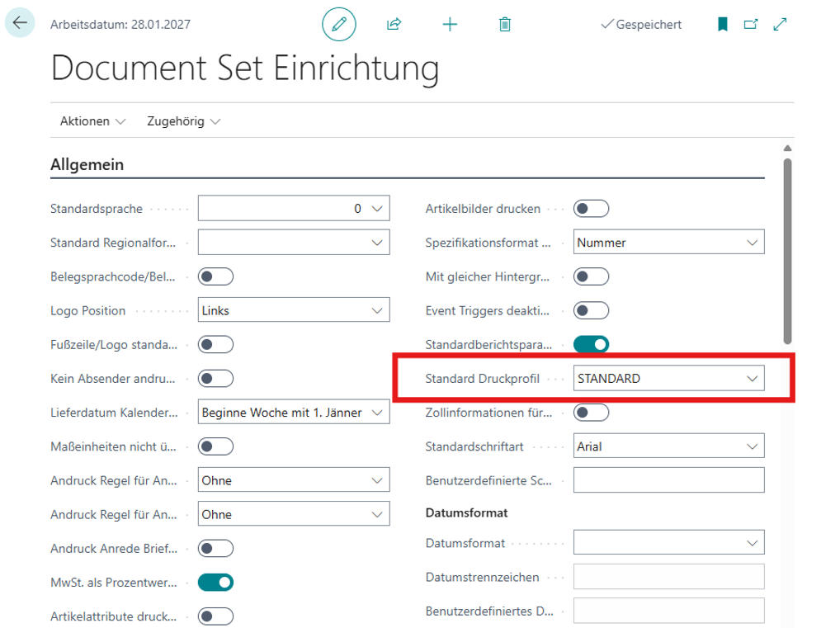Turn off the Standardberichtsparameter toggle

[591, 343]
